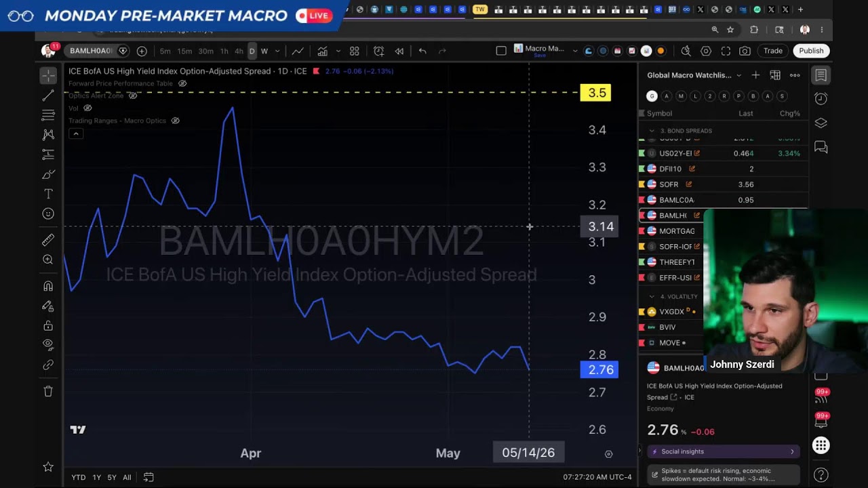Toggle the layout selection square checkbox
The width and height of the screenshot is (868, 488).
pyautogui.click(x=501, y=51)
